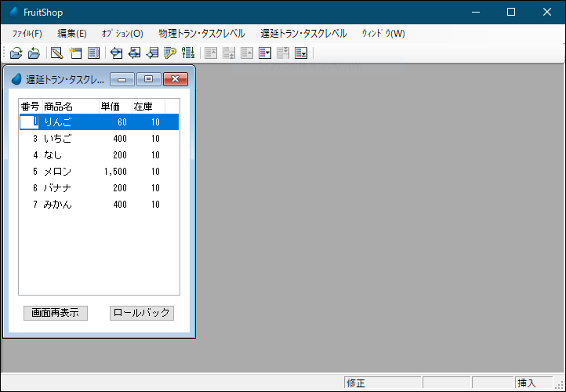The image size is (566, 392).
Task: Open the ウィンドウ(W) menu
Action: (x=383, y=34)
